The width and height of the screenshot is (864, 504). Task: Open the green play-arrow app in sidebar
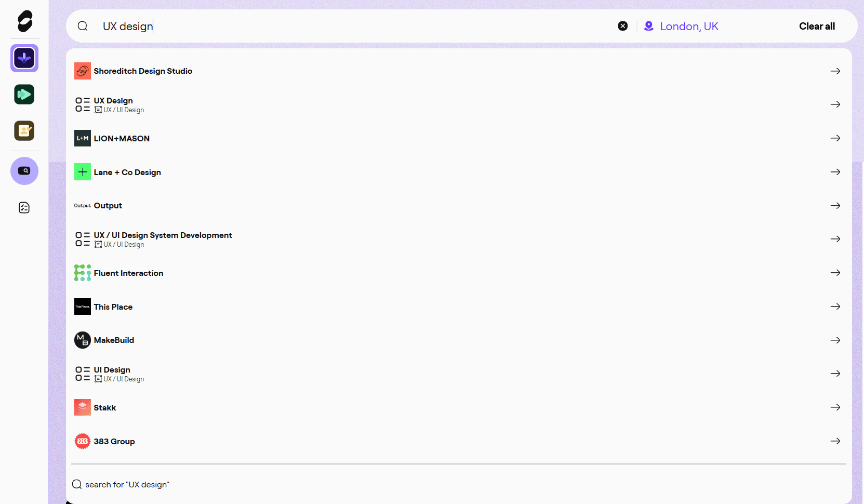24,95
